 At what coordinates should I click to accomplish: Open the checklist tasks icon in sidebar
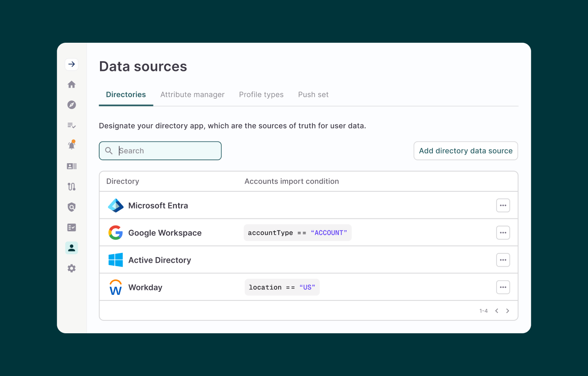coord(72,125)
